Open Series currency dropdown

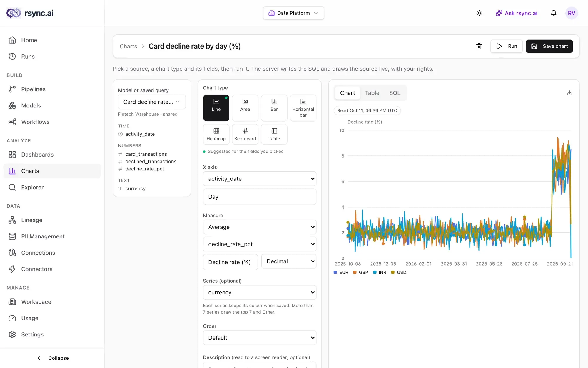(260, 292)
